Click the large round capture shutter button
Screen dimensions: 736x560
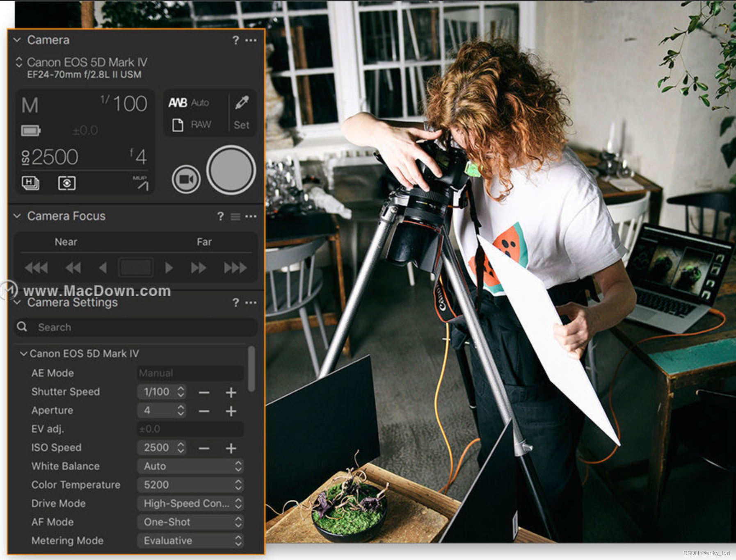pyautogui.click(x=231, y=170)
